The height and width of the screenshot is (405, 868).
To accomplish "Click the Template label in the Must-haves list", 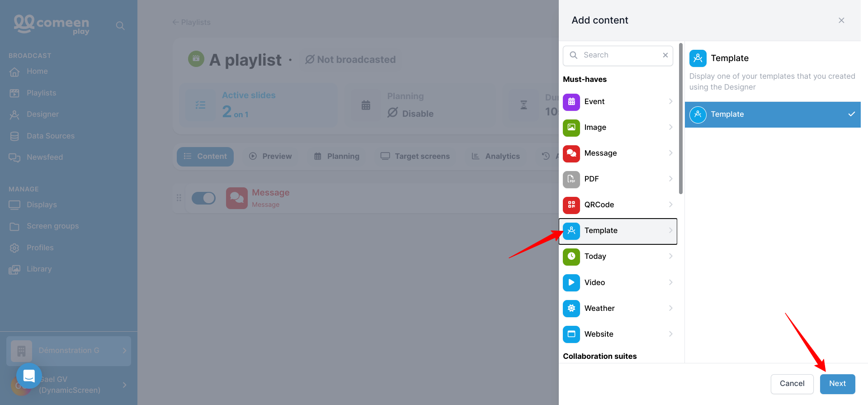I will click(x=601, y=231).
